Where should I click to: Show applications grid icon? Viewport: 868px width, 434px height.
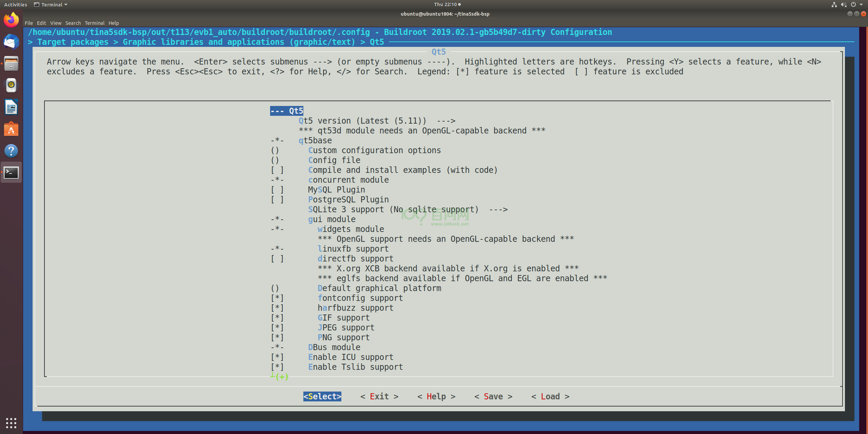click(x=11, y=423)
